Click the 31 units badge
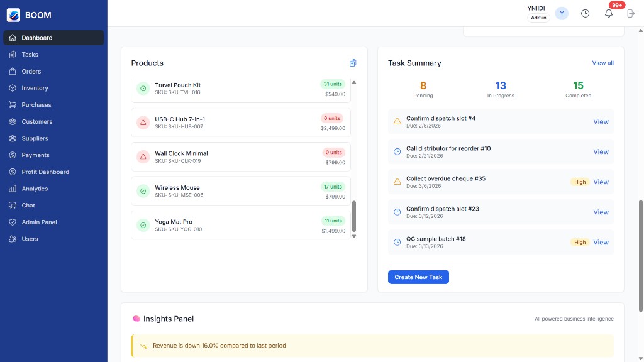Viewport: 644px width, 362px height. (x=332, y=84)
